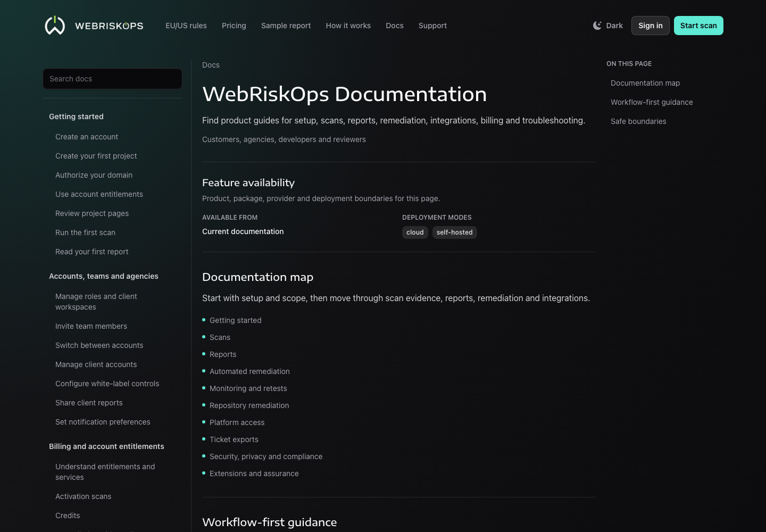Open Switch between accounts
766x532 pixels.
[x=99, y=345]
